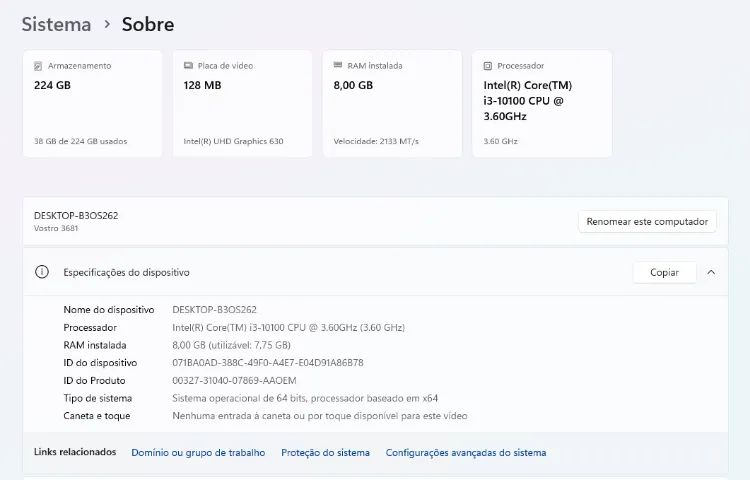Select the Processador value in specifications list
The width and height of the screenshot is (750, 480).
tap(288, 327)
